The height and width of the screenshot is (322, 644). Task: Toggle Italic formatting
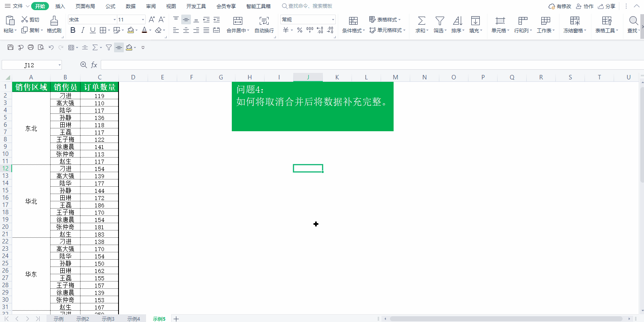pos(83,30)
